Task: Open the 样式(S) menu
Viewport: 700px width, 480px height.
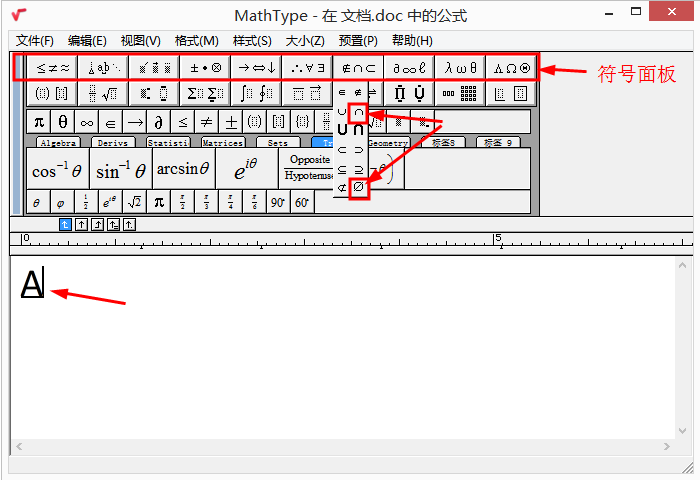Action: tap(252, 41)
